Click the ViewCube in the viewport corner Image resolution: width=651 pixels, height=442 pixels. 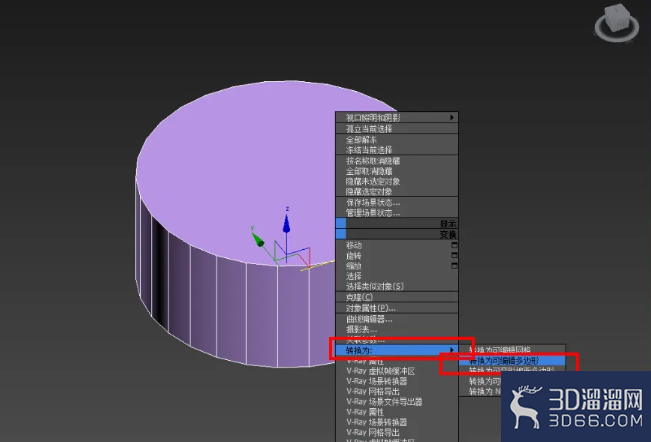[x=617, y=23]
